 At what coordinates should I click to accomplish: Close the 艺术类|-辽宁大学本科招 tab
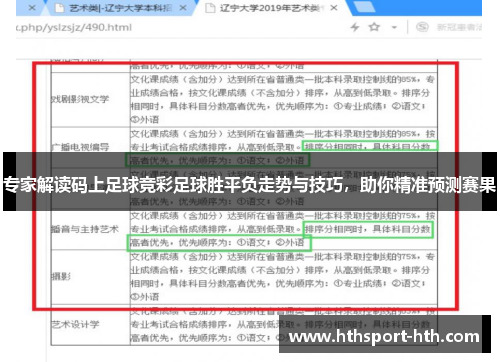[183, 8]
